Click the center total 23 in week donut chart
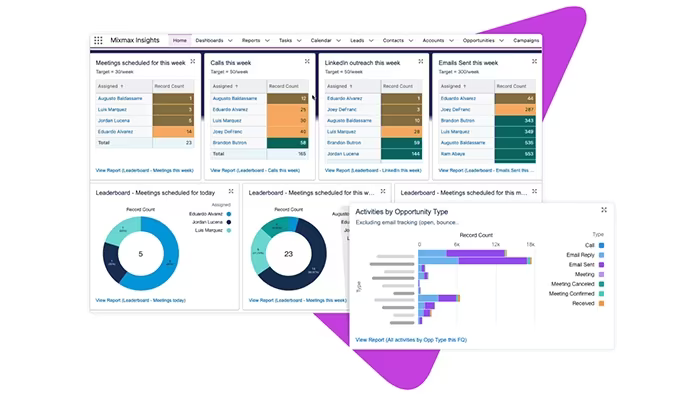This screenshot has width=700, height=400. (288, 254)
